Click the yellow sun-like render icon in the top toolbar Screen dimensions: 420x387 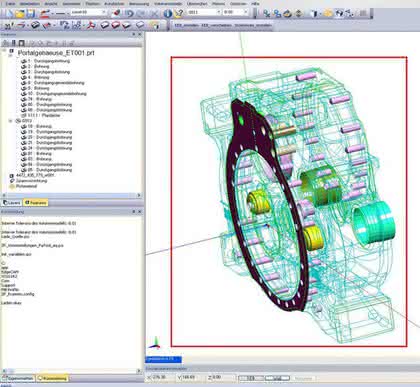pyautogui.click(x=328, y=13)
